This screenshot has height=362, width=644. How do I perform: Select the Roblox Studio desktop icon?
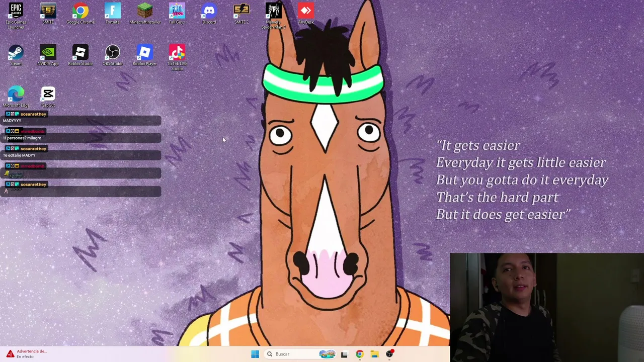[80, 55]
